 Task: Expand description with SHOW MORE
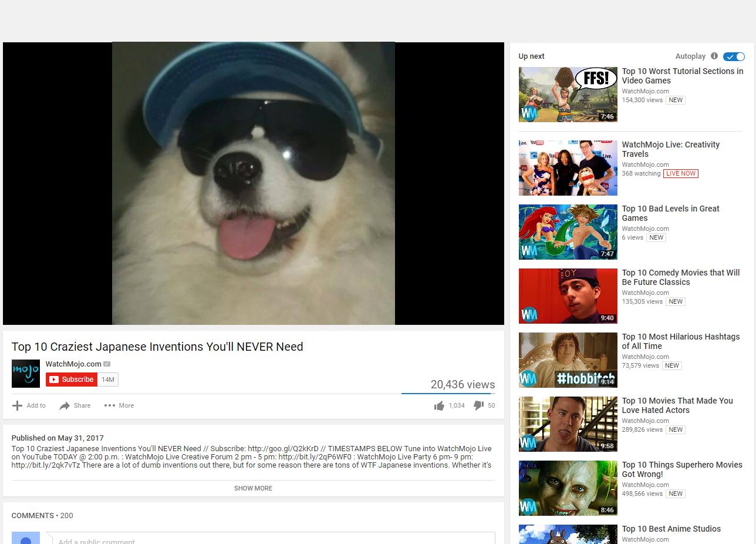[253, 488]
